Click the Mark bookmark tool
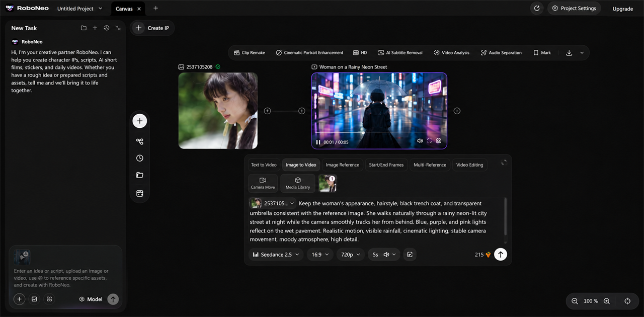This screenshot has width=644, height=317. 542,52
